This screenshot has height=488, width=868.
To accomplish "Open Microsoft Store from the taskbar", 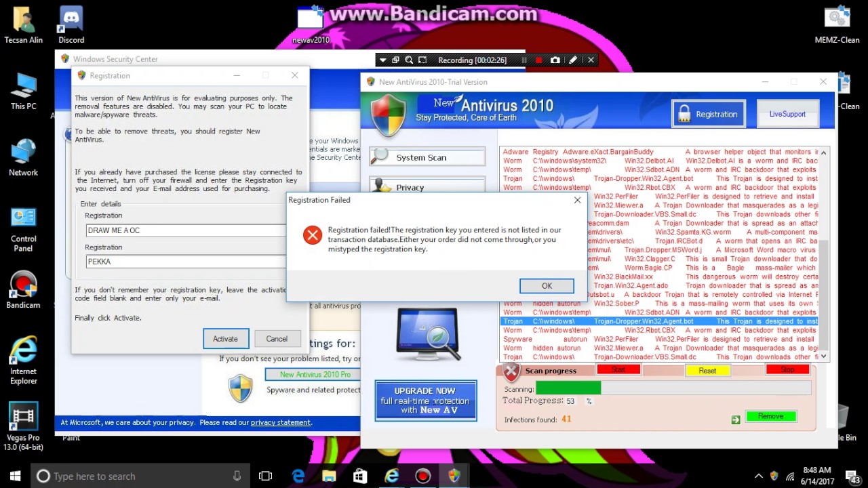I will click(x=360, y=476).
